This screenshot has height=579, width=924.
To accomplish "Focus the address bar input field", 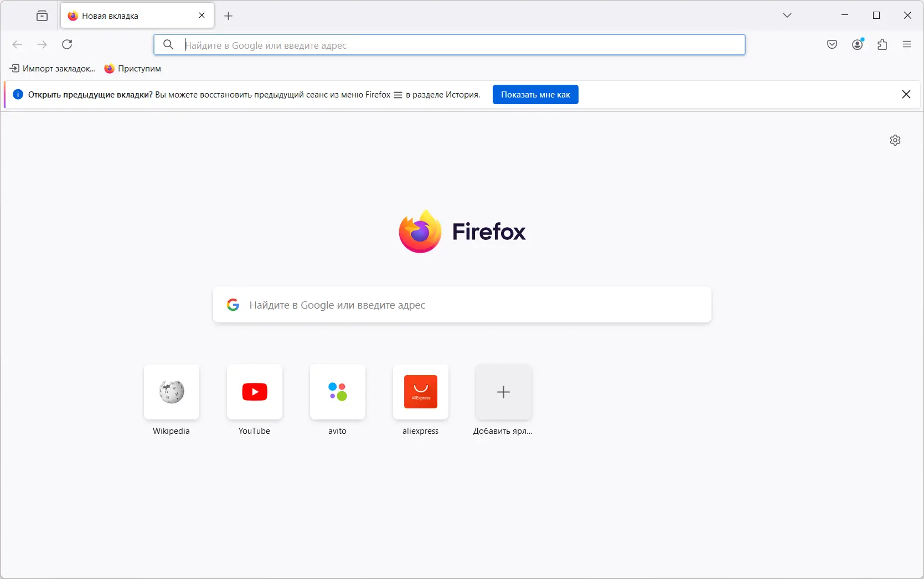I will [x=450, y=45].
